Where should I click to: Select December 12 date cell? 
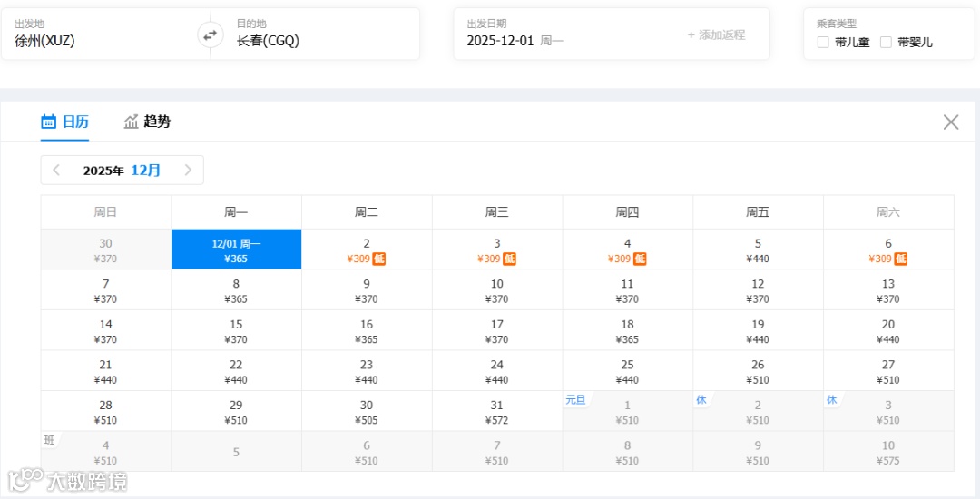pyautogui.click(x=758, y=289)
